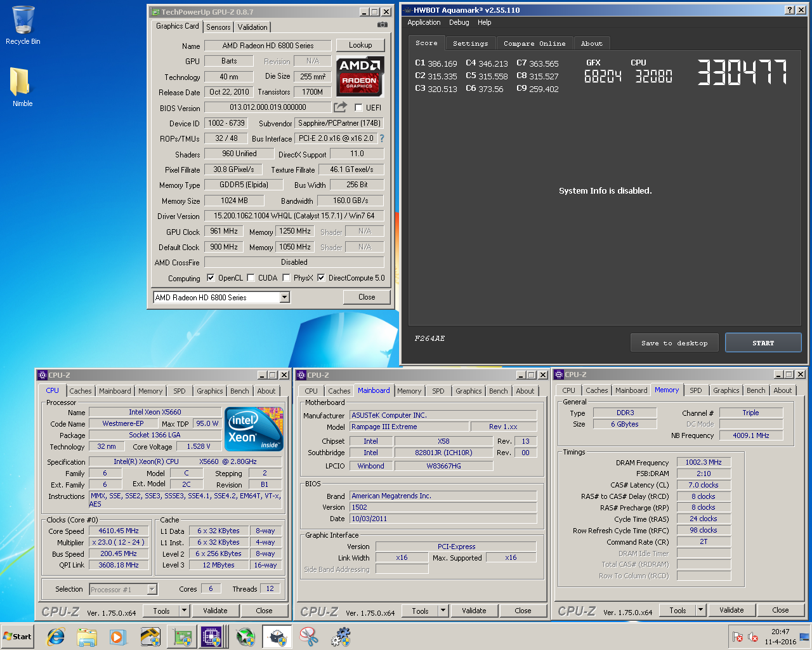Click the GPU-Z Close button
Viewport: 812px width, 650px height.
(367, 297)
